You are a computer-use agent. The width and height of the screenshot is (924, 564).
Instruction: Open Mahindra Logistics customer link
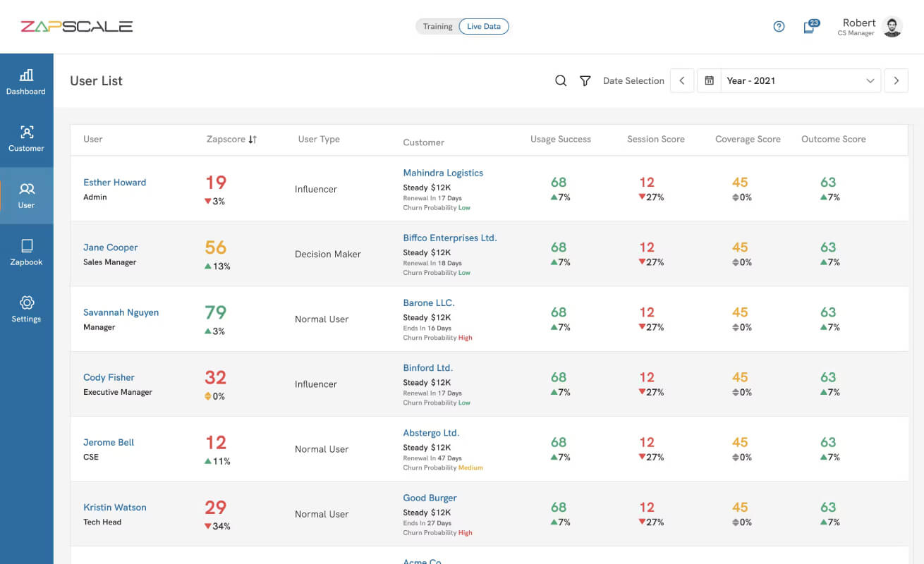[x=443, y=173]
